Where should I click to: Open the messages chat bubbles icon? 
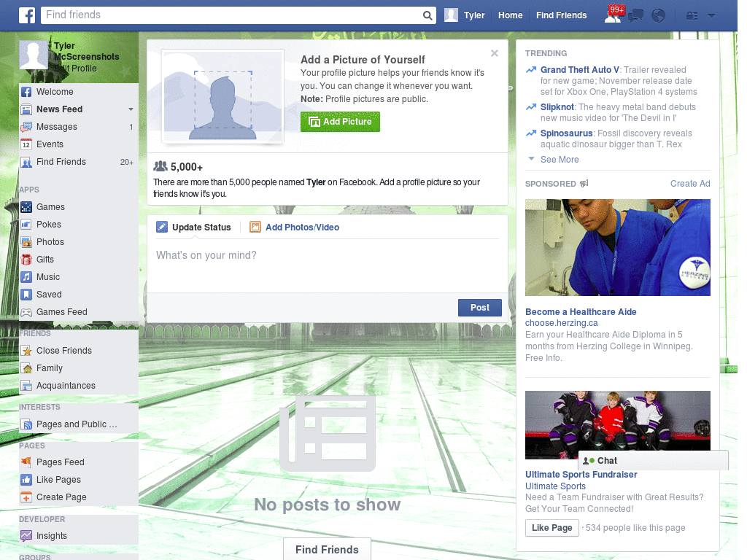click(636, 16)
